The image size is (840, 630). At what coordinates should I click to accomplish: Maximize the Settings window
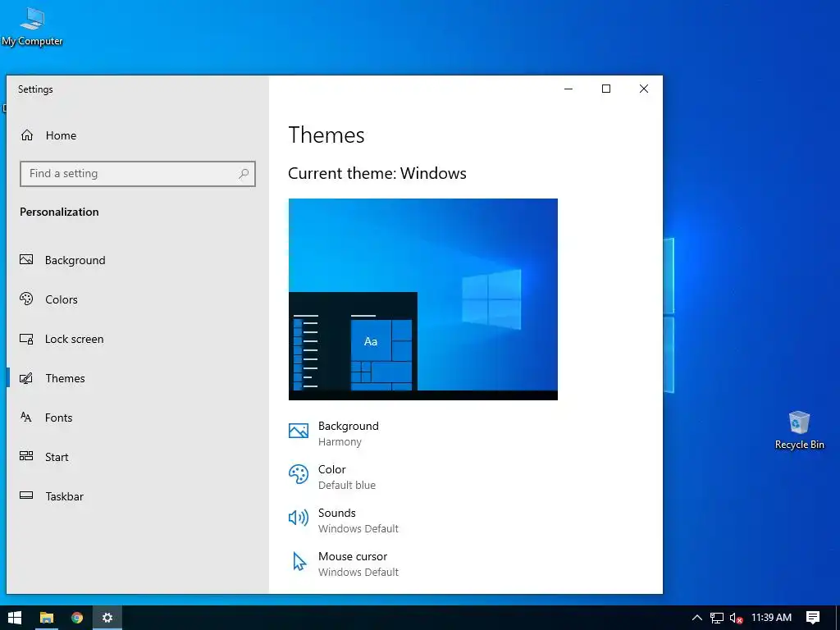(606, 89)
